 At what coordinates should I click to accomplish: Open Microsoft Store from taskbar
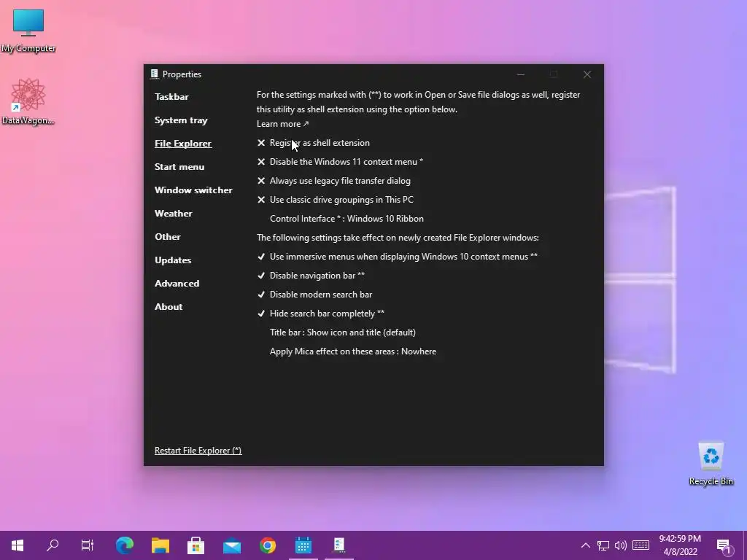click(196, 545)
